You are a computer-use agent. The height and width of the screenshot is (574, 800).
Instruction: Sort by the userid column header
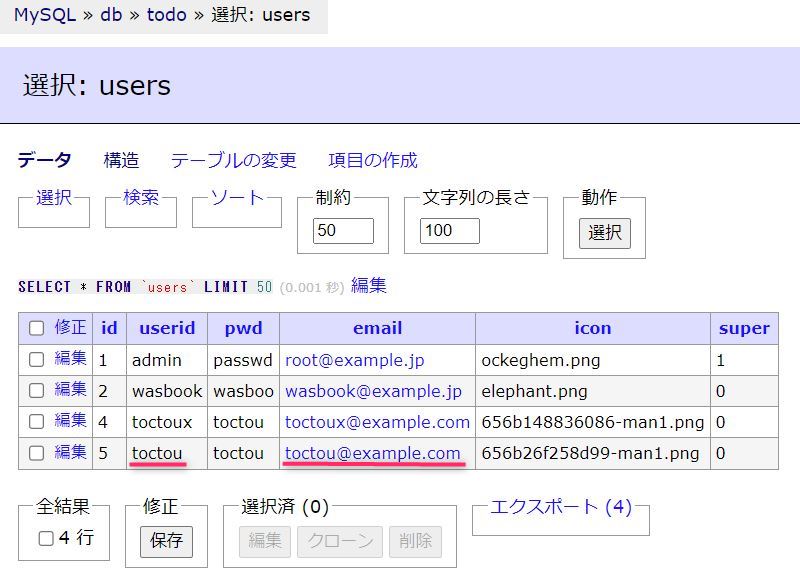pyautogui.click(x=167, y=328)
